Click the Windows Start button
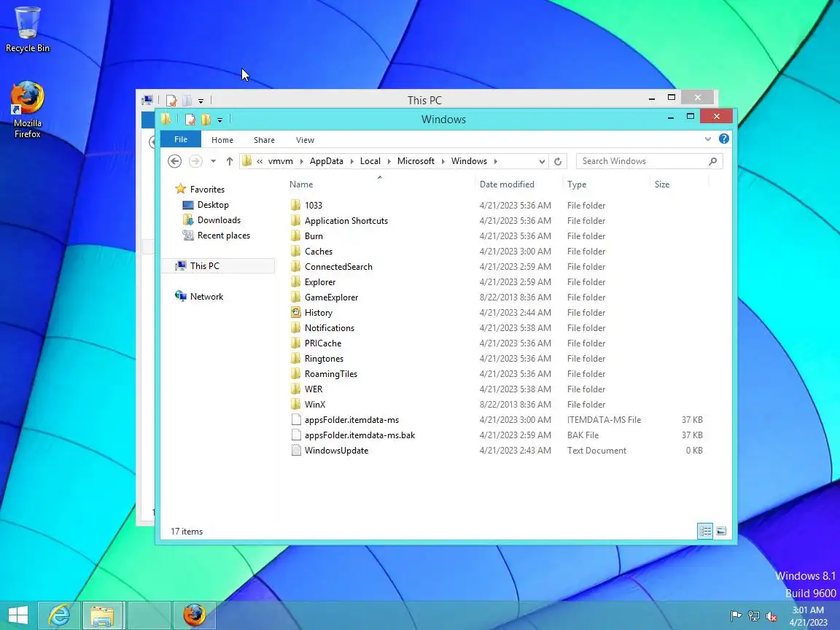 [17, 615]
